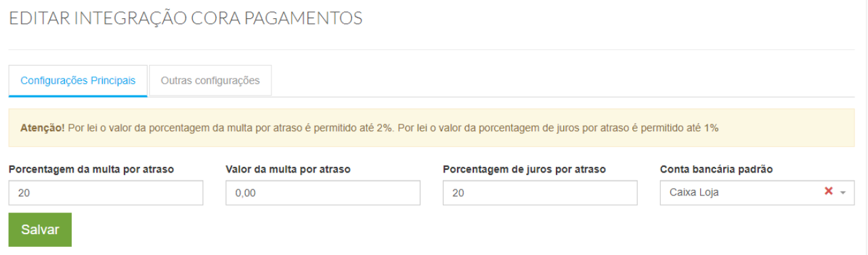Click the Valor da multa por atraso label
This screenshot has width=868, height=255.
288,169
